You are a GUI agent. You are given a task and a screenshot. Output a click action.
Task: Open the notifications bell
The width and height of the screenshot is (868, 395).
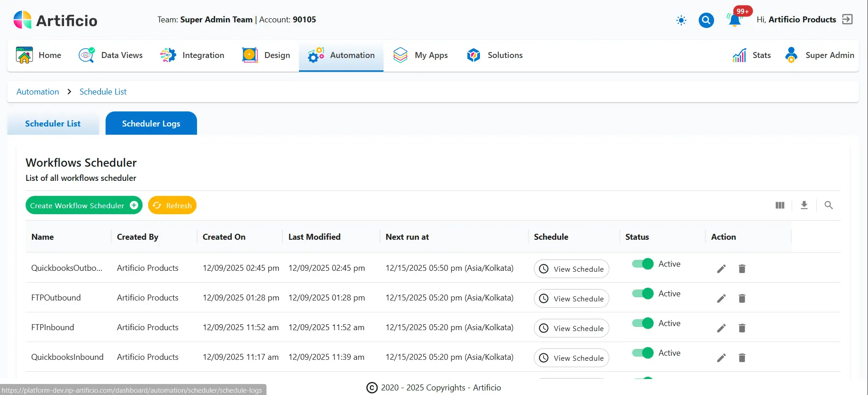[x=735, y=20]
